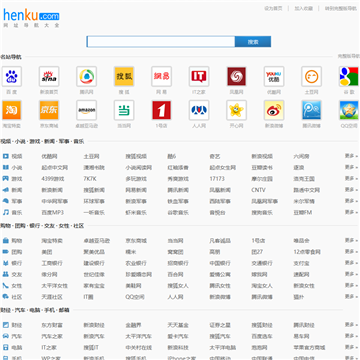Open the blue Tencent Weibo icon

pyautogui.click(x=311, y=110)
